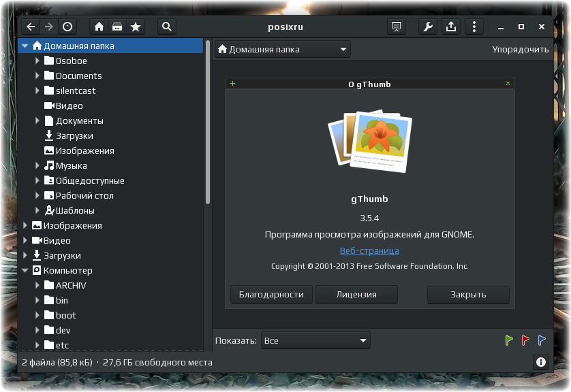Click the Благодарности button
Screen dimensions: 571x392
(x=271, y=295)
